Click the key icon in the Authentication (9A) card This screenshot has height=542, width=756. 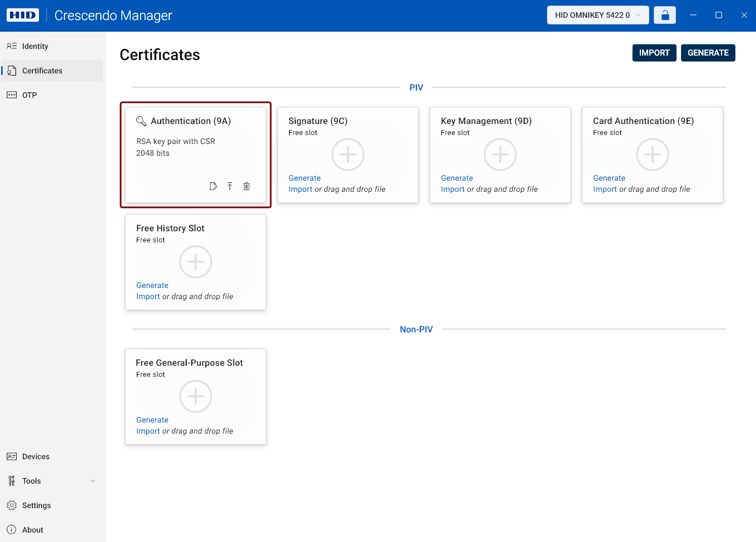[x=141, y=121]
